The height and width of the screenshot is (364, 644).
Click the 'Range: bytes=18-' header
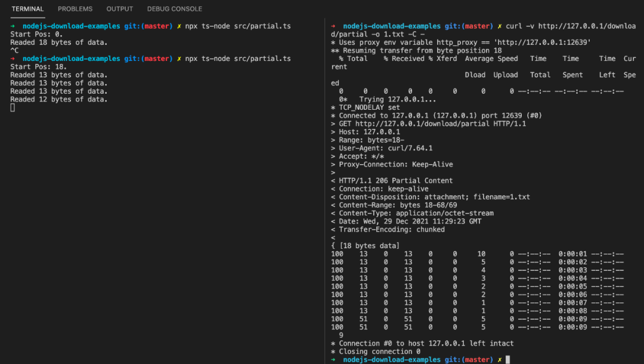(x=367, y=140)
